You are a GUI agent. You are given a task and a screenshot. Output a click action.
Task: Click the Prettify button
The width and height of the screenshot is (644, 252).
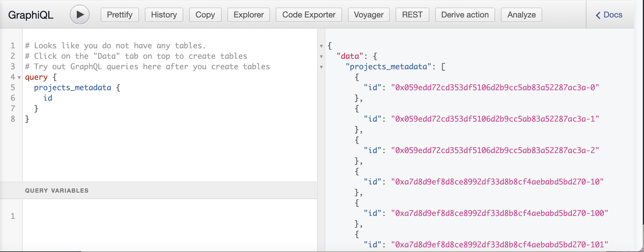point(120,15)
